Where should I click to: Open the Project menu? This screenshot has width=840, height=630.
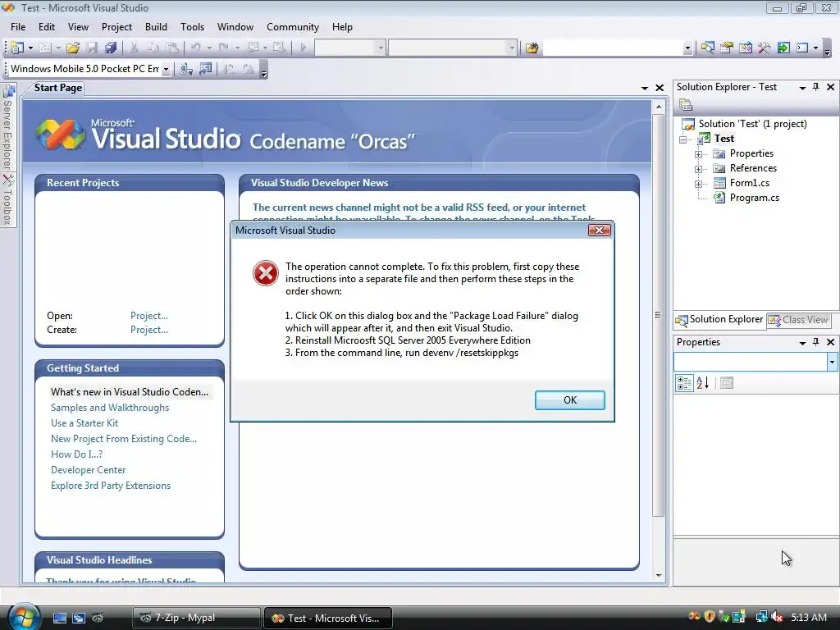click(116, 27)
